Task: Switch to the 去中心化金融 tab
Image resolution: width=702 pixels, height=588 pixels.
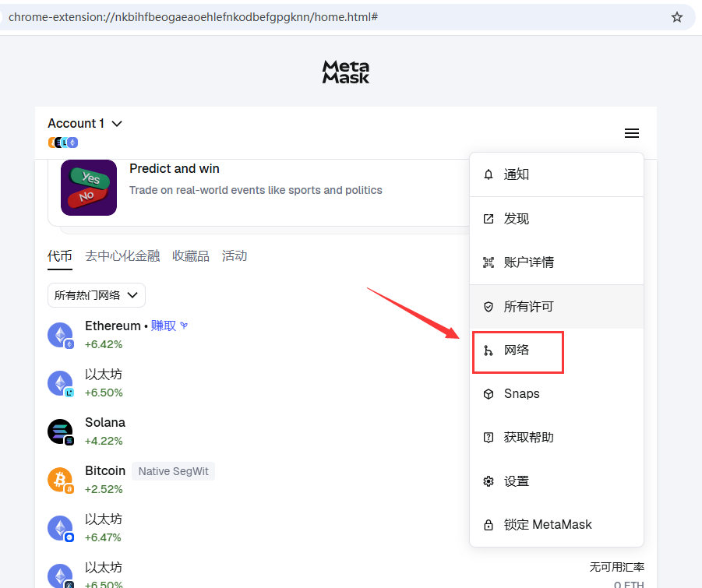Action: click(x=122, y=256)
